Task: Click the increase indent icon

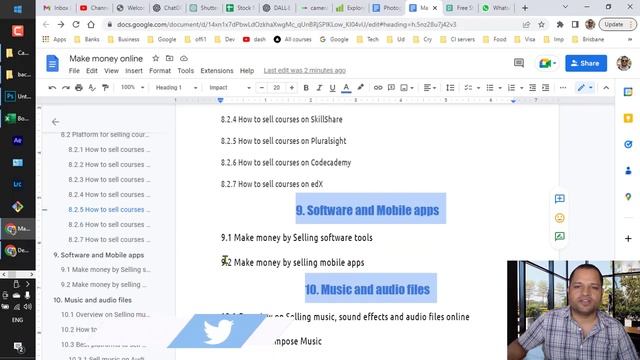Action: tap(545, 87)
